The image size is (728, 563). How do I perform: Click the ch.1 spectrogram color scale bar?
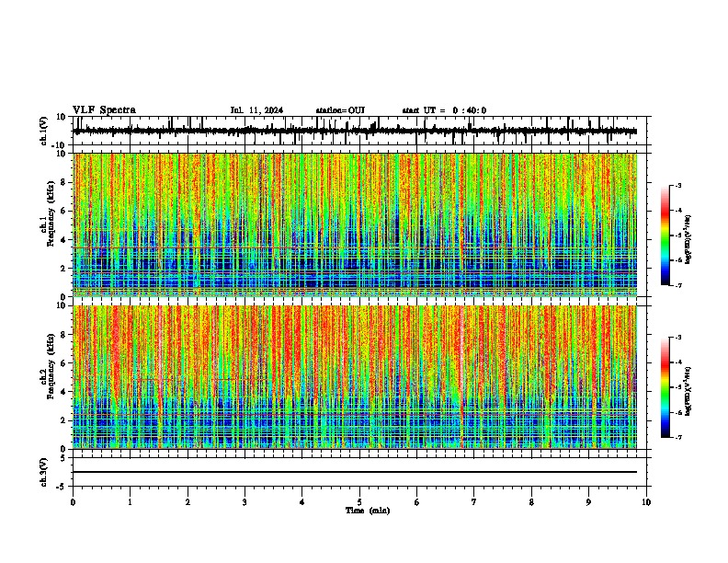click(x=665, y=236)
